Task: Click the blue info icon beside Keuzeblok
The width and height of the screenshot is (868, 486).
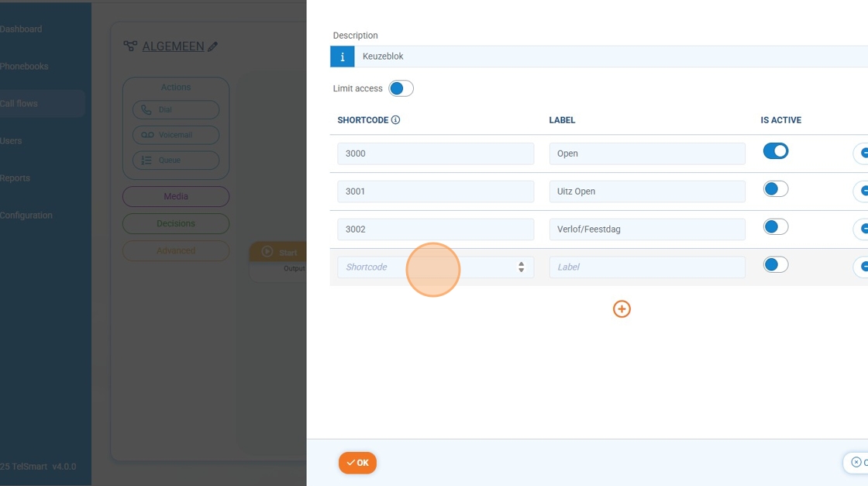Action: 342,57
